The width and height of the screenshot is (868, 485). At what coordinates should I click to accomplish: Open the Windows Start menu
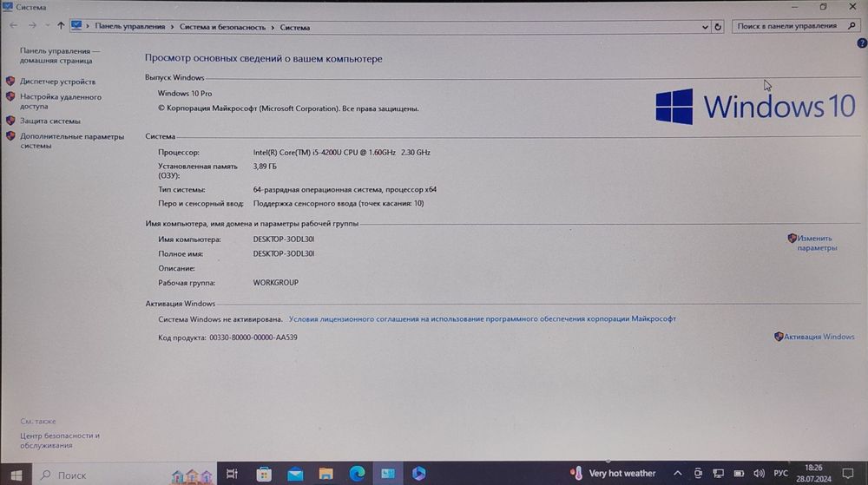16,475
